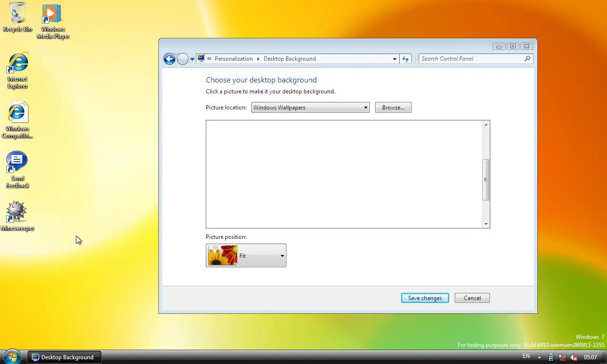Maximize the Desktop Background window
Viewport: 607px width, 364px height.
tap(513, 46)
